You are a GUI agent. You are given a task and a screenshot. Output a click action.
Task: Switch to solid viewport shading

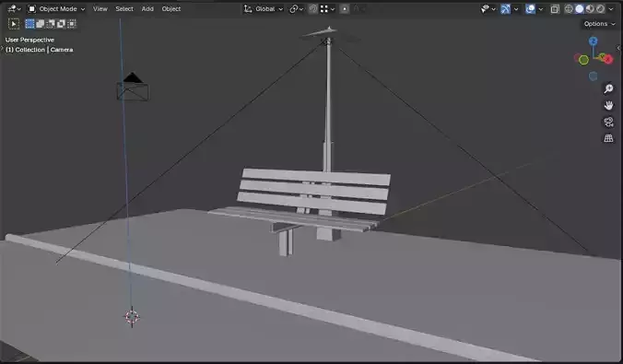[x=580, y=8]
